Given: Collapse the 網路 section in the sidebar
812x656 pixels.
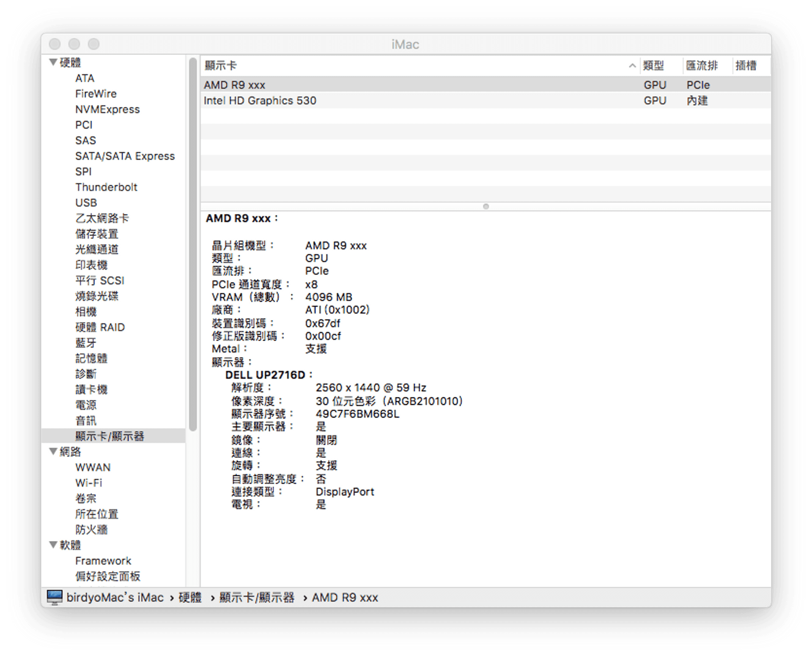Looking at the screenshot, I should coord(52,451).
